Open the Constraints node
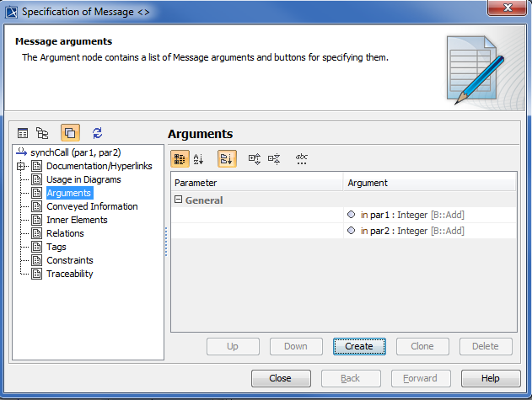 [x=69, y=260]
